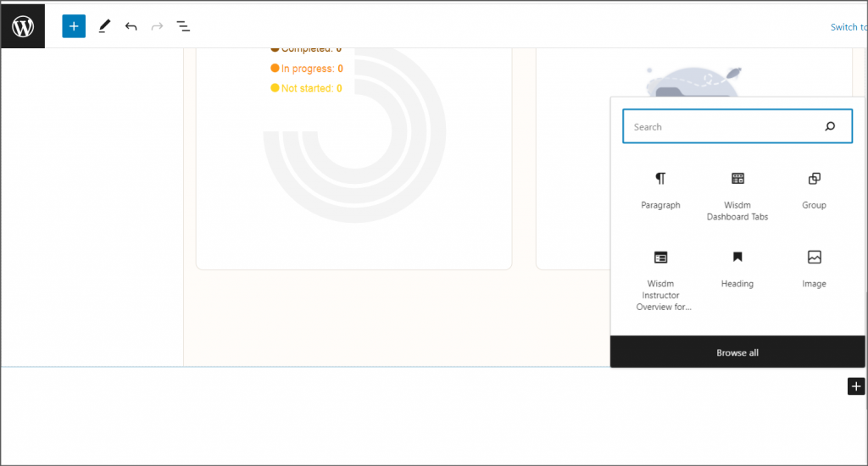
Task: Insert a Group block
Action: coord(814,190)
